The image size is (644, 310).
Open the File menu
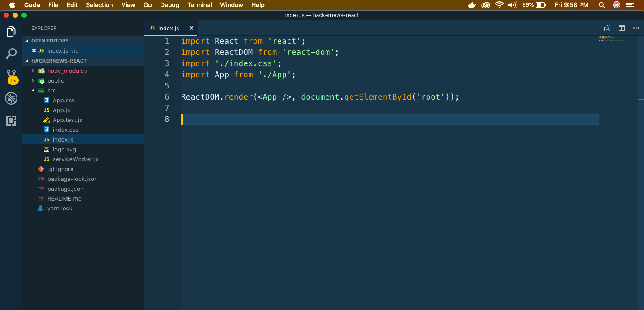click(53, 5)
